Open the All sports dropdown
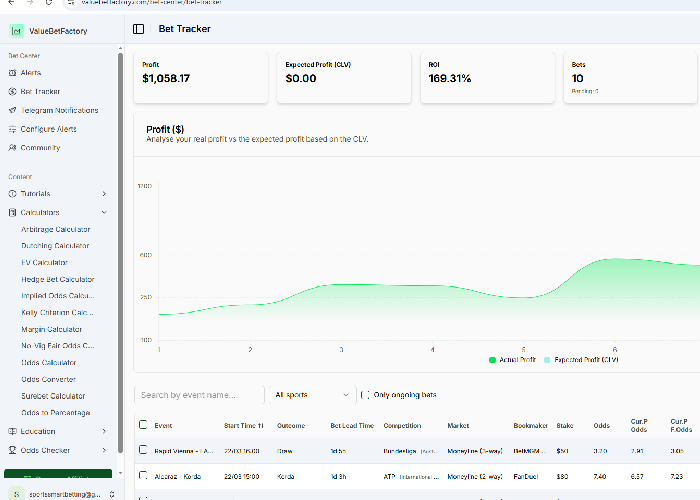Screen dimensions: 700x500 [312, 395]
